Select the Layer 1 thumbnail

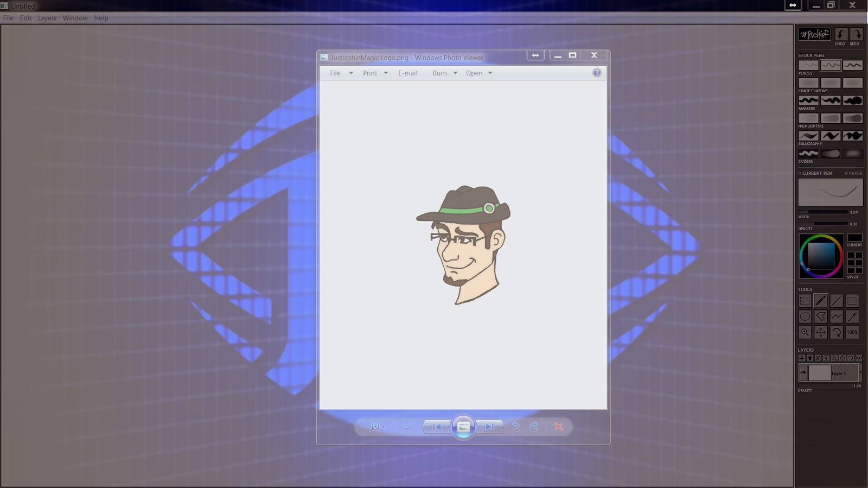tap(820, 373)
